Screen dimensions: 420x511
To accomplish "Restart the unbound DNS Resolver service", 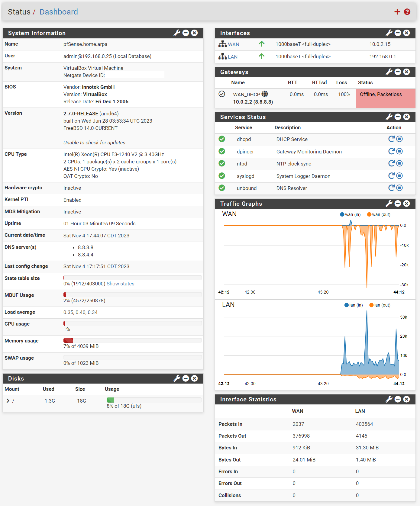I will pyautogui.click(x=392, y=188).
